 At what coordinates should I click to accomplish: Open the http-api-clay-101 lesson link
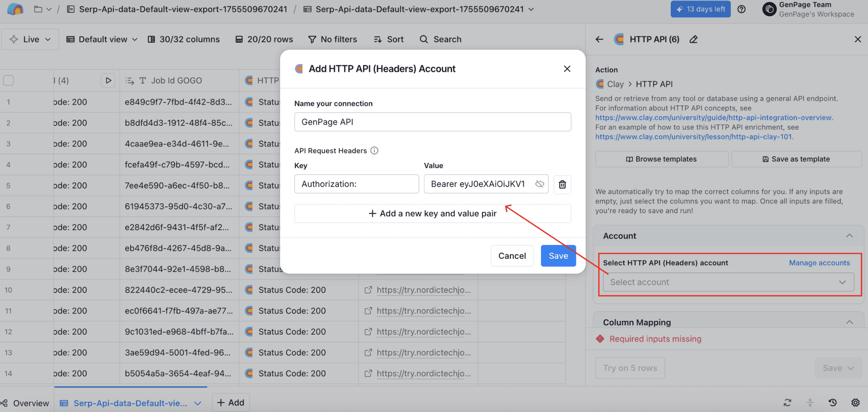click(693, 137)
